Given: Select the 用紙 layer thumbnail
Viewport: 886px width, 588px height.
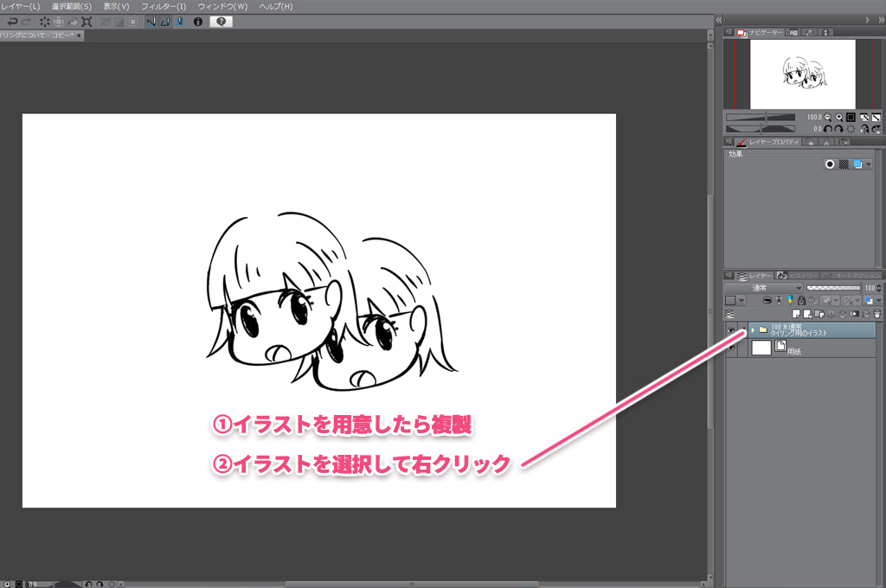Looking at the screenshot, I should (x=761, y=348).
